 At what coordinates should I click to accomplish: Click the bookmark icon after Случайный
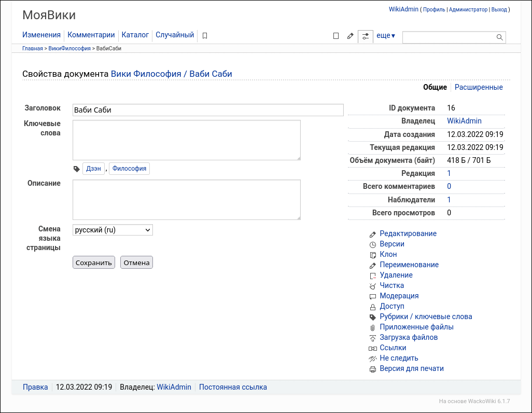coord(205,36)
